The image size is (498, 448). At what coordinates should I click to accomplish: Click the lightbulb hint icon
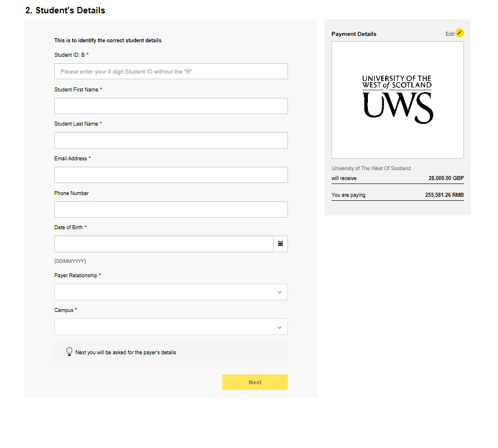(x=69, y=351)
